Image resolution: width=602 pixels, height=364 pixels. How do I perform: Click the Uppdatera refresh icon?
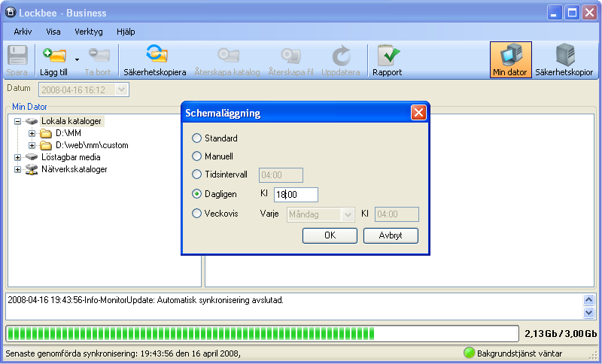tap(341, 56)
